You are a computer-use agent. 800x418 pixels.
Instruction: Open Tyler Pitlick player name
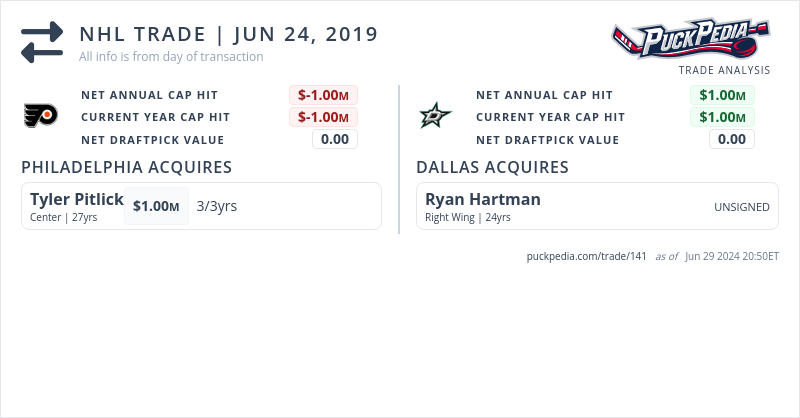(77, 199)
